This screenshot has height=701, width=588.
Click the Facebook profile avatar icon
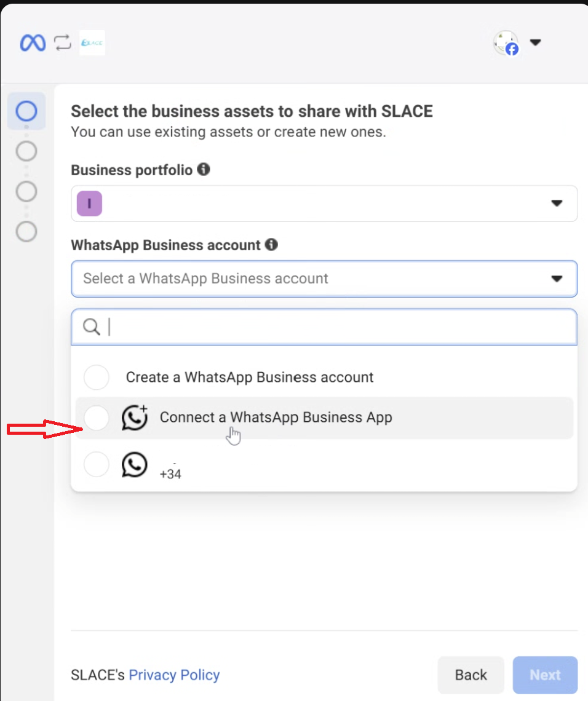point(506,44)
